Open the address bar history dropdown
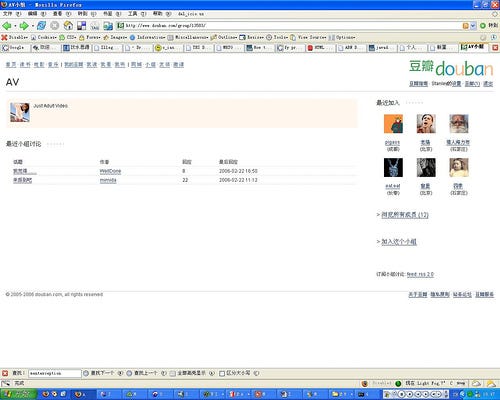The image size is (500, 400). click(x=473, y=26)
